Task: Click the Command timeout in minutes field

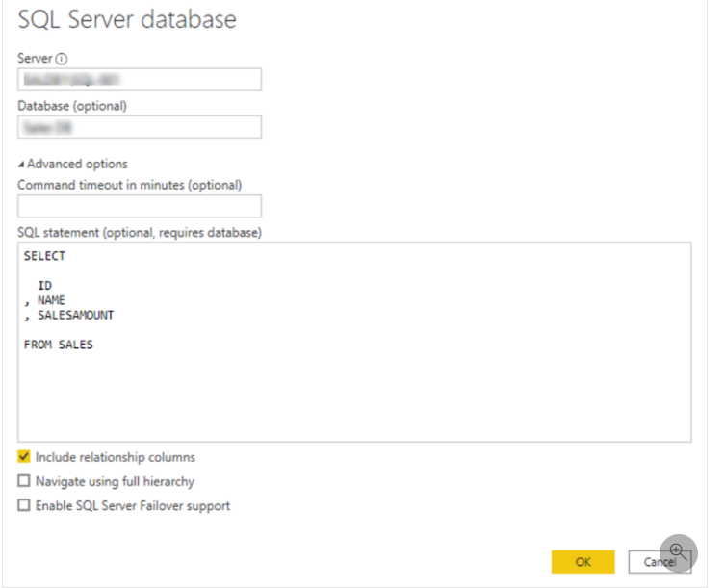Action: point(140,206)
